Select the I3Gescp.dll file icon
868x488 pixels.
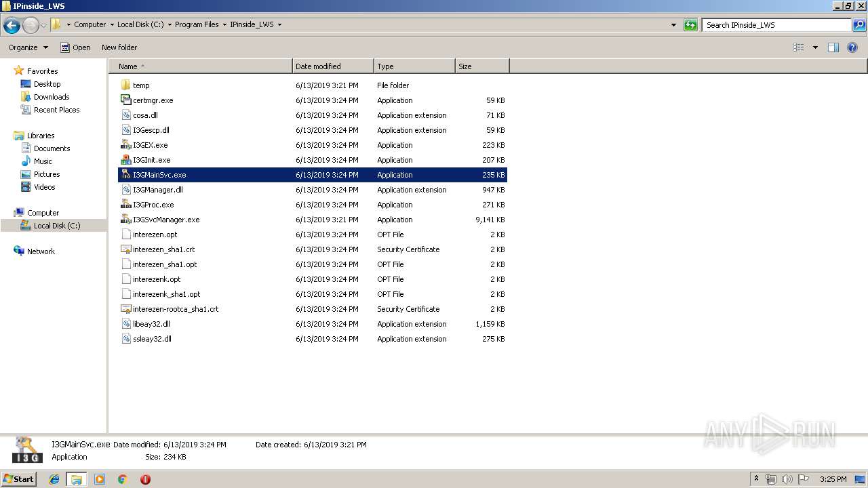[125, 130]
